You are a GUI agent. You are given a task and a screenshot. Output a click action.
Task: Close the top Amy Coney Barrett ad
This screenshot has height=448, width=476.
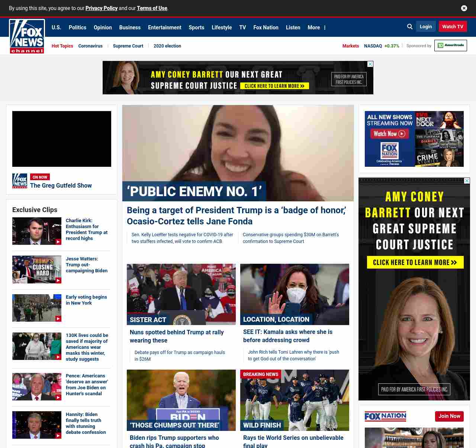point(370,64)
